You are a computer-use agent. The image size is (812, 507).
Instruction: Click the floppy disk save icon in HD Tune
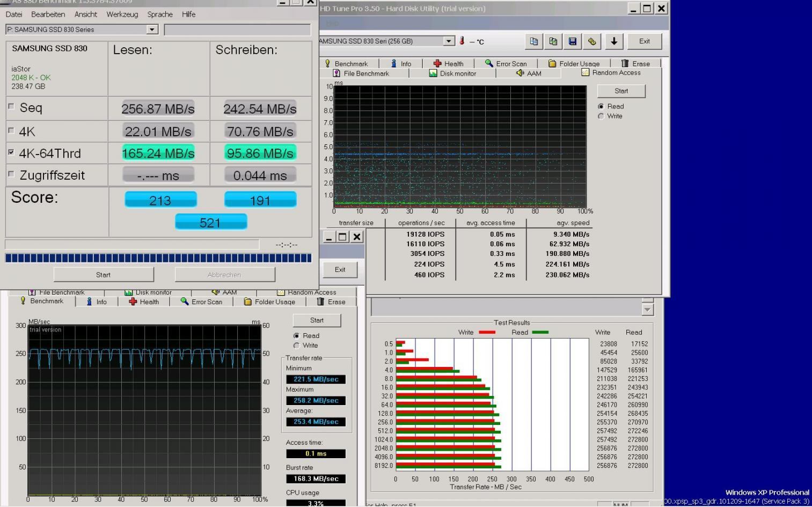(573, 41)
